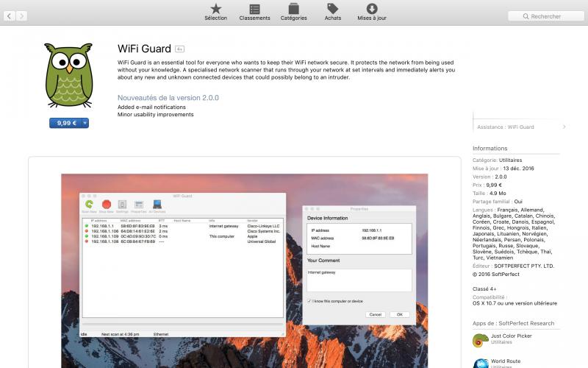Expand the Assistance chevron arrow
This screenshot has height=368, width=588.
564,127
